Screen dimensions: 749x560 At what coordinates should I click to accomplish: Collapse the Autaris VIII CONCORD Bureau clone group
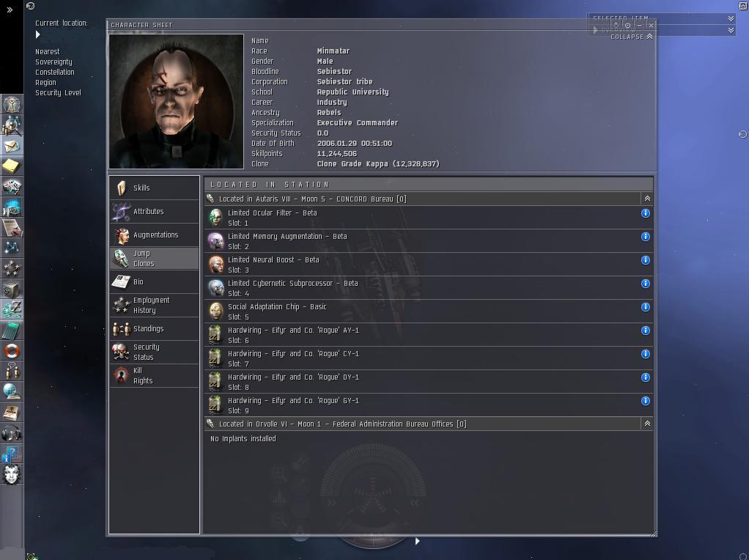tap(647, 199)
